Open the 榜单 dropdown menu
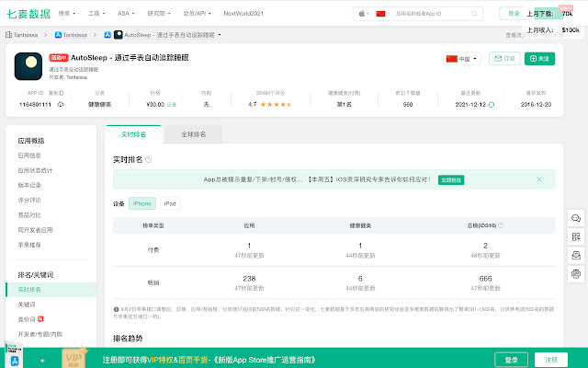The image size is (588, 368). 67,14
